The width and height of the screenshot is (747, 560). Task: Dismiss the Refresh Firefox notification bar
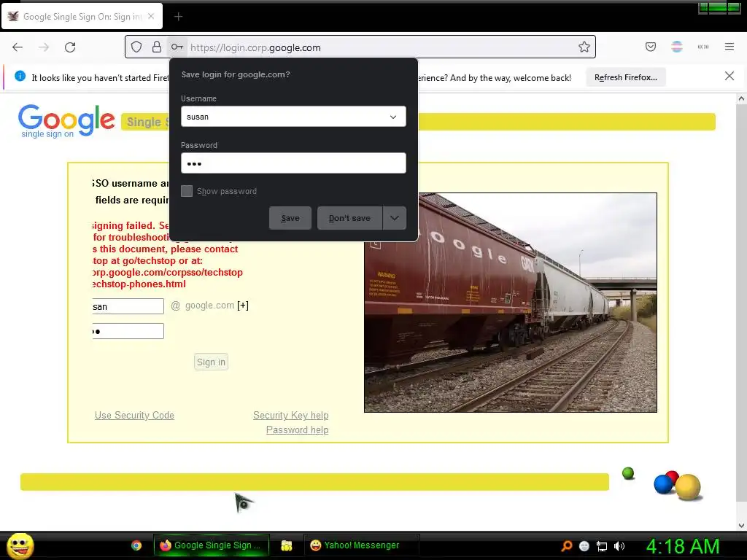[729, 76]
